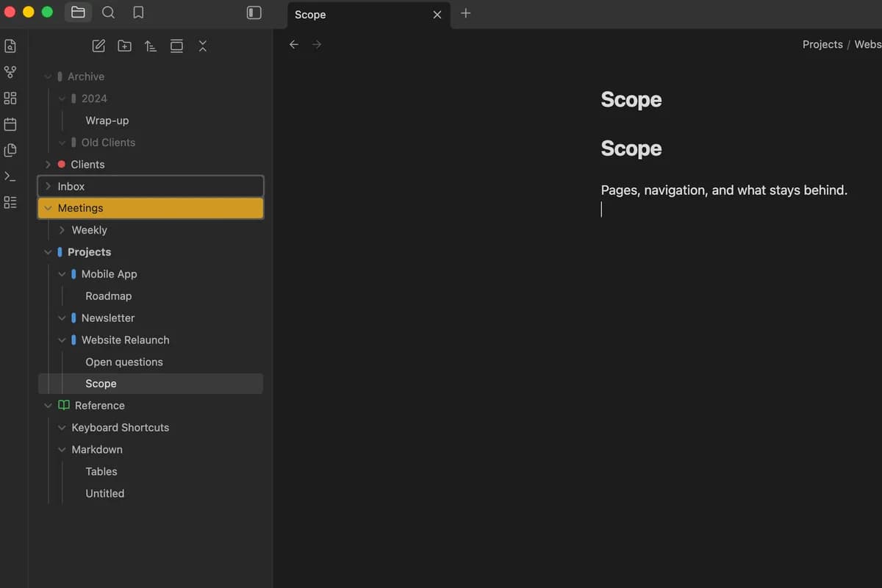Expand the Clients folder chevron
Screen dimensions: 882x588
[x=49, y=165]
